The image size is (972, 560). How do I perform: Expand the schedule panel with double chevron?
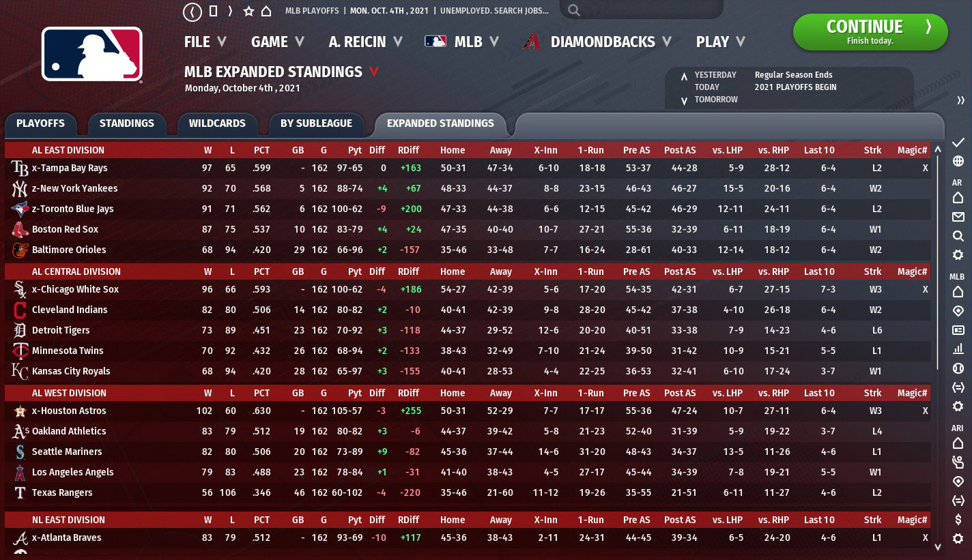pos(961,100)
